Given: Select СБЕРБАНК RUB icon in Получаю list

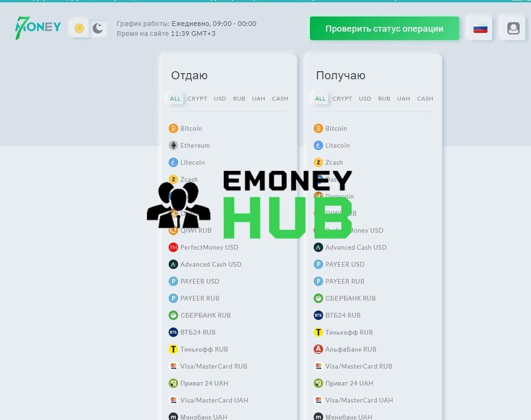Looking at the screenshot, I should pyautogui.click(x=318, y=298).
